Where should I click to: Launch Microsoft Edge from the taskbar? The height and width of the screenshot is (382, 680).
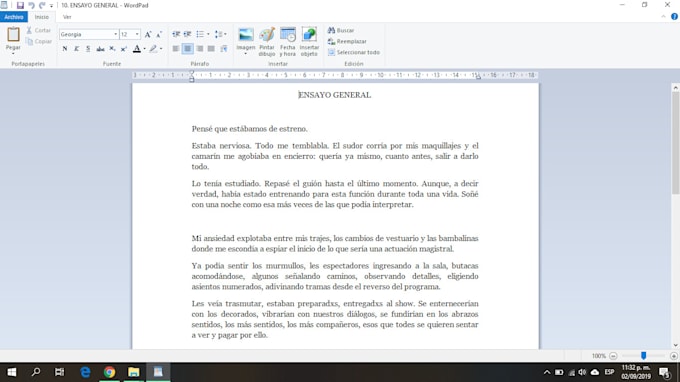[85, 372]
